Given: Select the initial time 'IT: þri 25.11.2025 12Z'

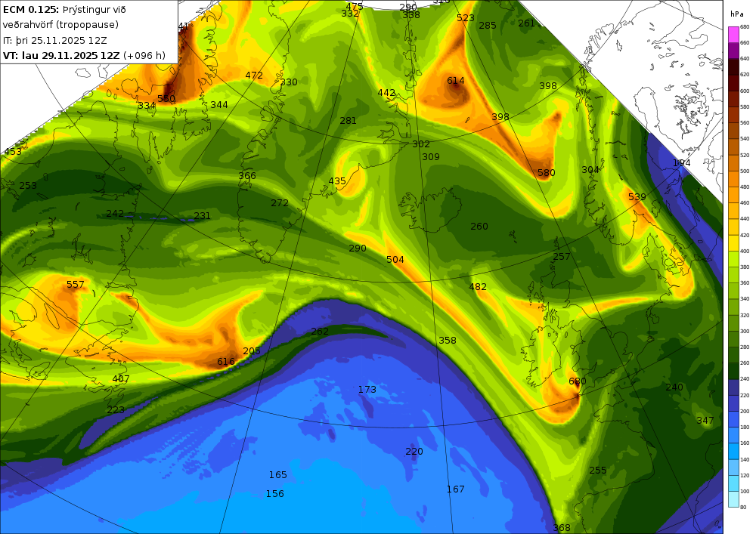Looking at the screenshot, I should (55, 40).
